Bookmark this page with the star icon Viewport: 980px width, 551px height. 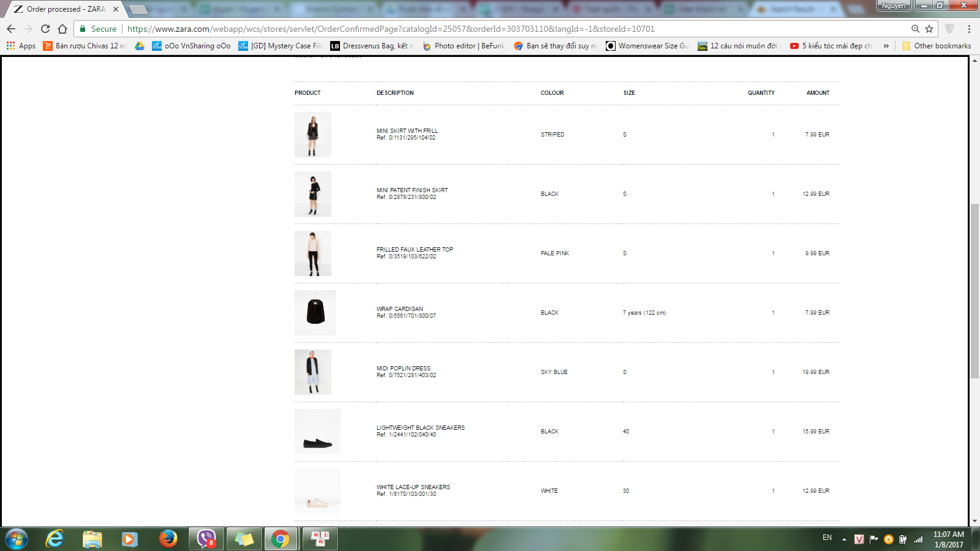pyautogui.click(x=929, y=29)
